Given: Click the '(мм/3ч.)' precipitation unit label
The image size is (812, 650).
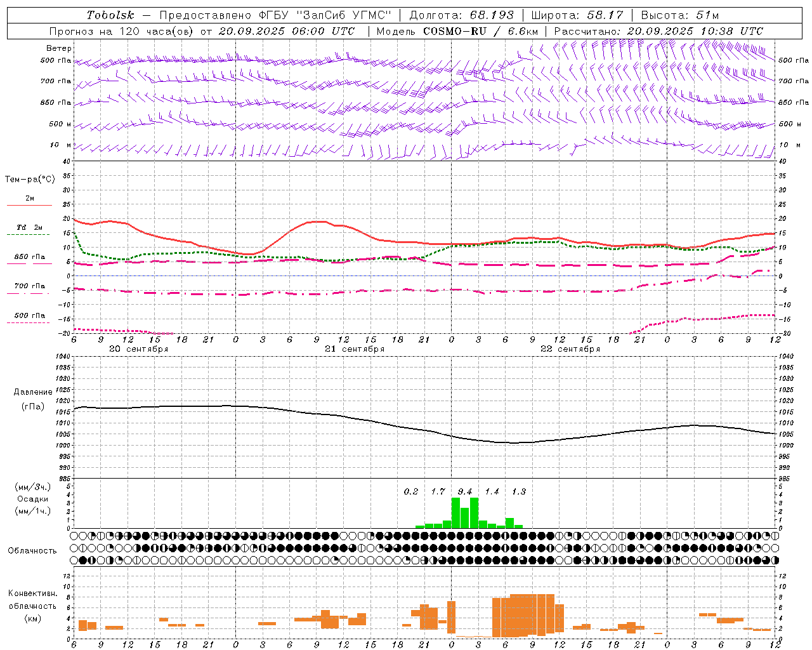Looking at the screenshot, I should tap(32, 487).
